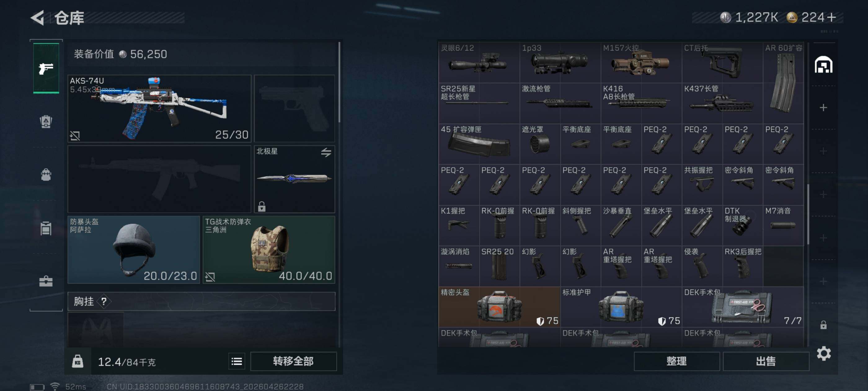The width and height of the screenshot is (868, 391).
Task: Click the 出售 sell button
Action: coord(766,361)
